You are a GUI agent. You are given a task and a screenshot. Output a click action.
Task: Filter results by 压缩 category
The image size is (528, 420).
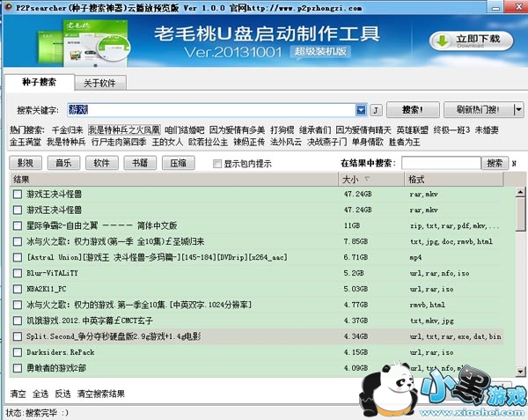coord(178,163)
